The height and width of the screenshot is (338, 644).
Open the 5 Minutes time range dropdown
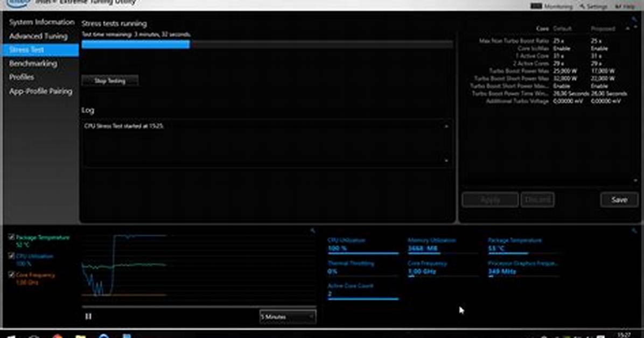point(288,316)
